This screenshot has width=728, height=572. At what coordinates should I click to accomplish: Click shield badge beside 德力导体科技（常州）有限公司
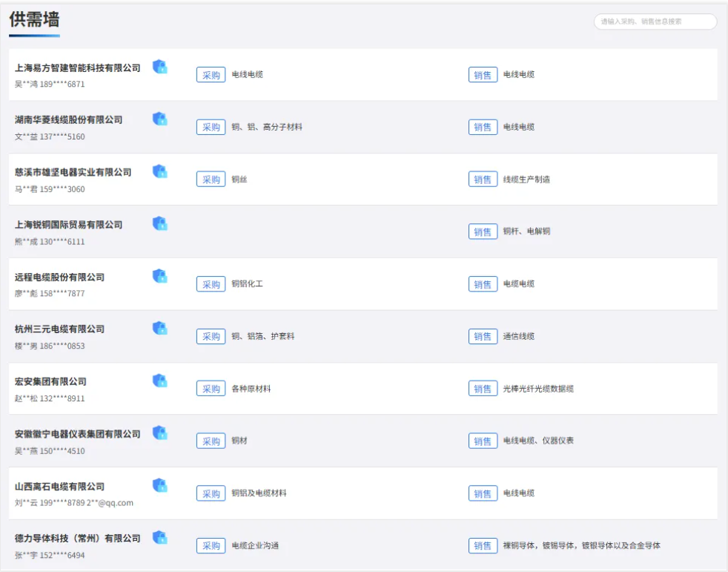tap(159, 538)
